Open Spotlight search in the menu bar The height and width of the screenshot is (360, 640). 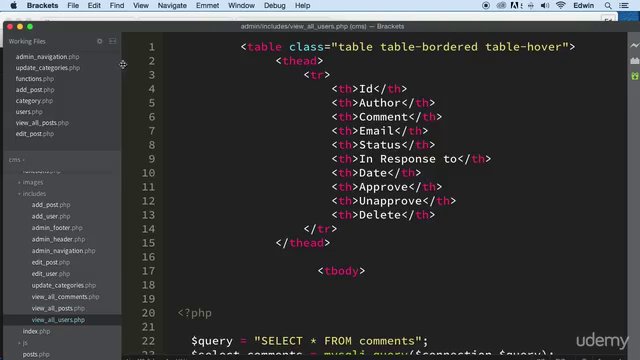pyautogui.click(x=608, y=5)
